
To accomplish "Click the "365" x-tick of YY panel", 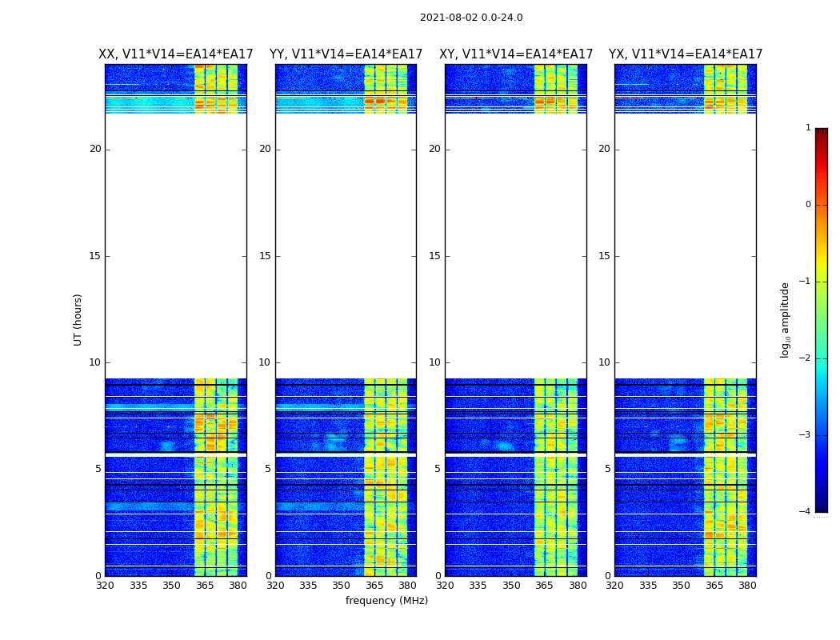I will (374, 586).
